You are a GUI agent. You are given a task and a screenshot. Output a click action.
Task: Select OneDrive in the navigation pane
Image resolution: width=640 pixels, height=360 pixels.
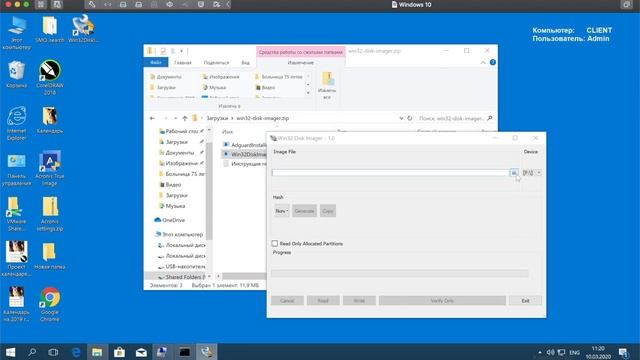pos(170,220)
